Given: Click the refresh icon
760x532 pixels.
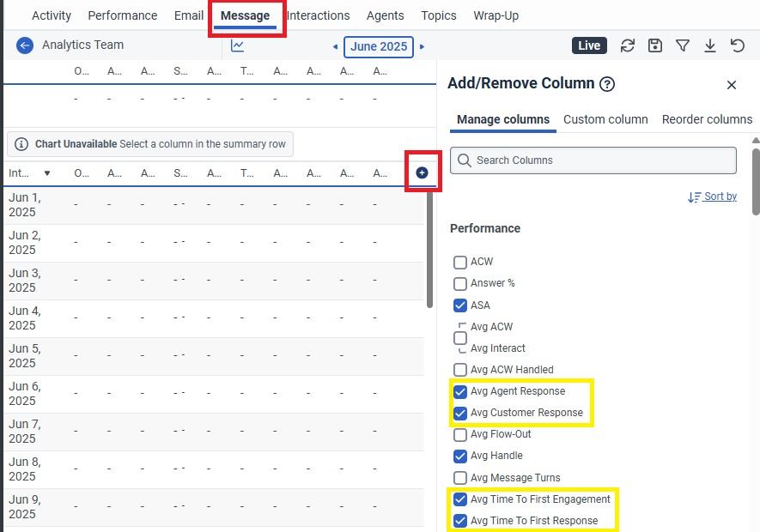Looking at the screenshot, I should [x=628, y=45].
